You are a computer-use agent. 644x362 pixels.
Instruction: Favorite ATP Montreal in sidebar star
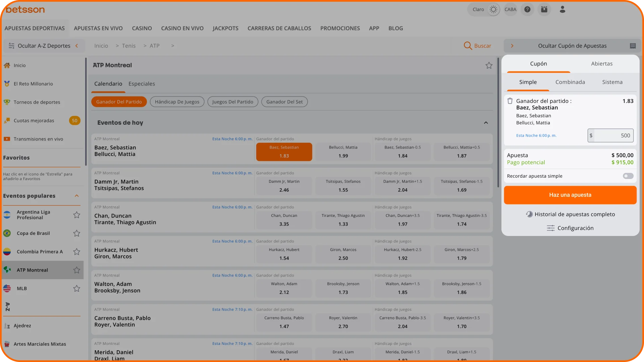coord(76,270)
